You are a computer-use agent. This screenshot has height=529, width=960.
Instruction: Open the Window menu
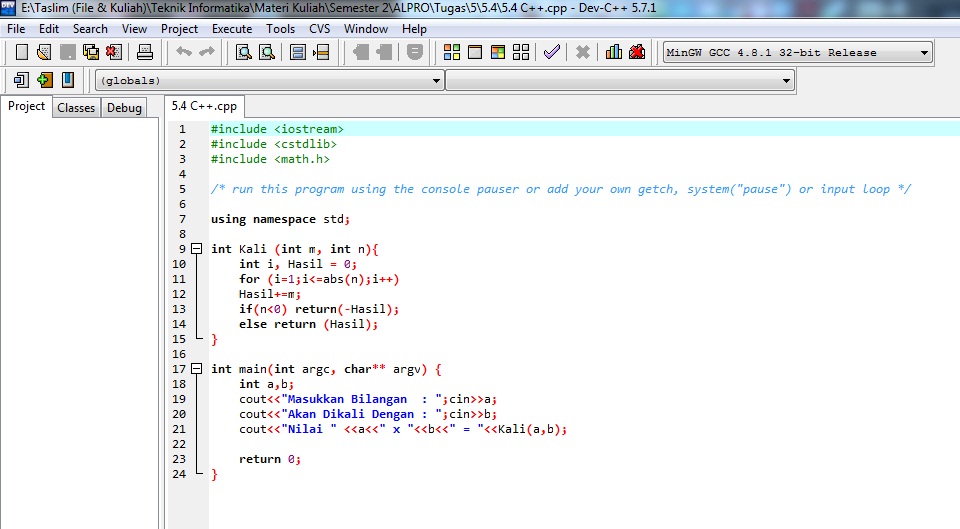pyautogui.click(x=366, y=29)
